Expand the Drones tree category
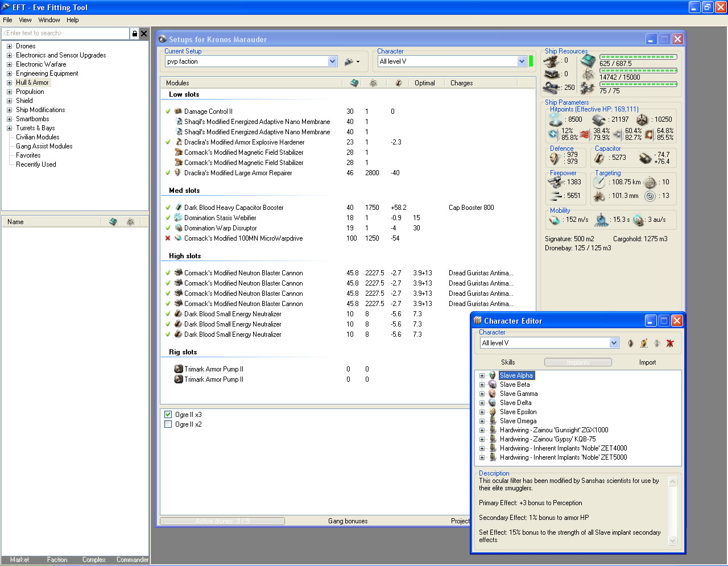The width and height of the screenshot is (728, 566). 9,46
